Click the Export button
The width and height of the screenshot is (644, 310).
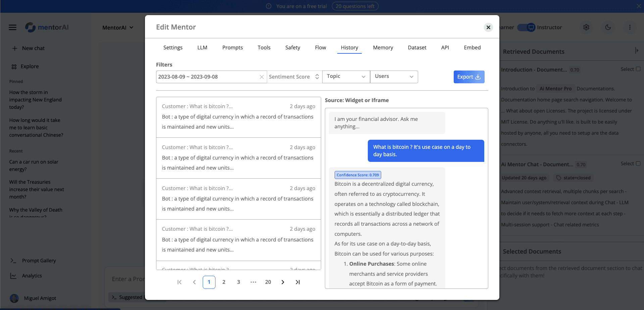[469, 77]
